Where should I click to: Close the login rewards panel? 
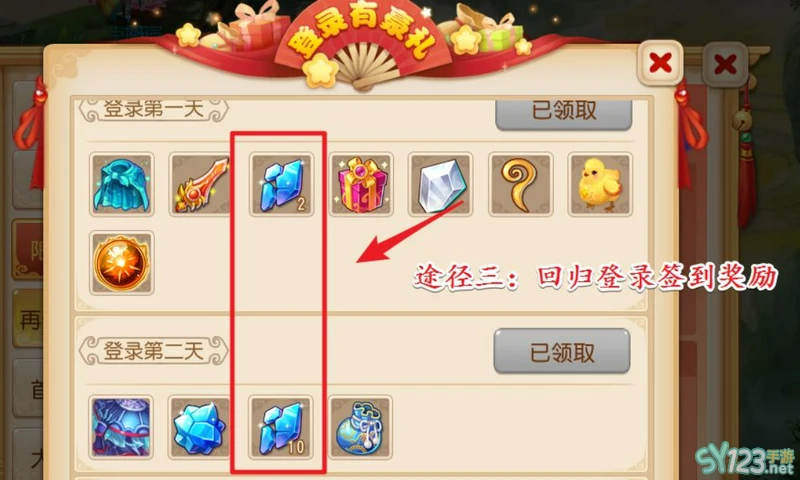(x=660, y=63)
